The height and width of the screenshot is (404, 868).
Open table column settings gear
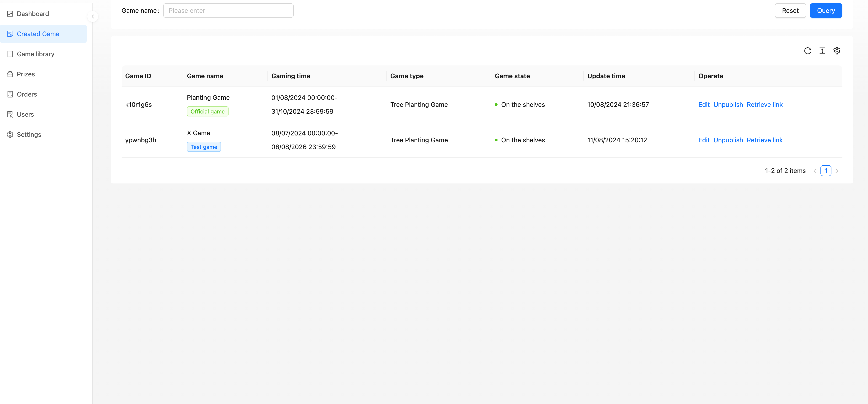pyautogui.click(x=837, y=51)
